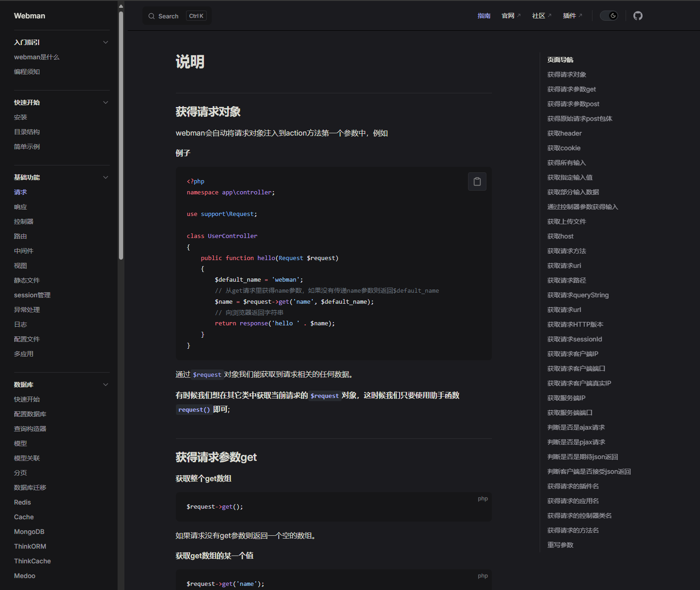Collapse the 快速开始 sidebar section
Viewport: 700px width, 590px height.
(x=106, y=102)
